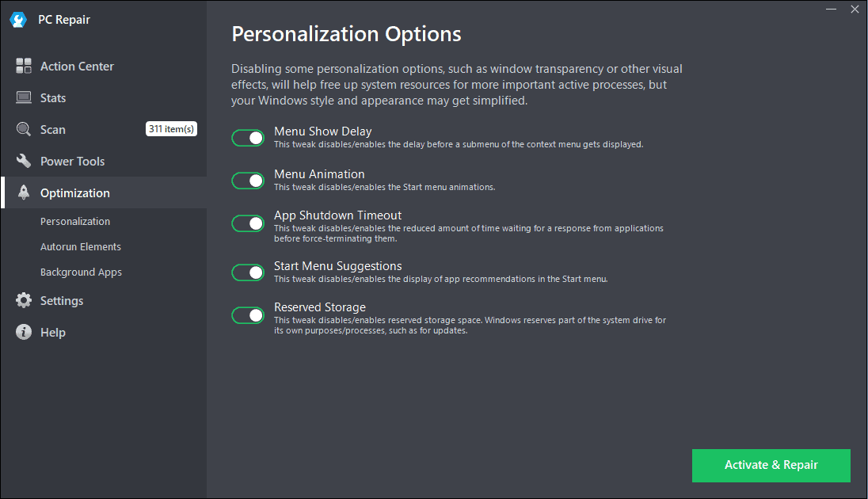Open the Power Tools section

[104, 161]
